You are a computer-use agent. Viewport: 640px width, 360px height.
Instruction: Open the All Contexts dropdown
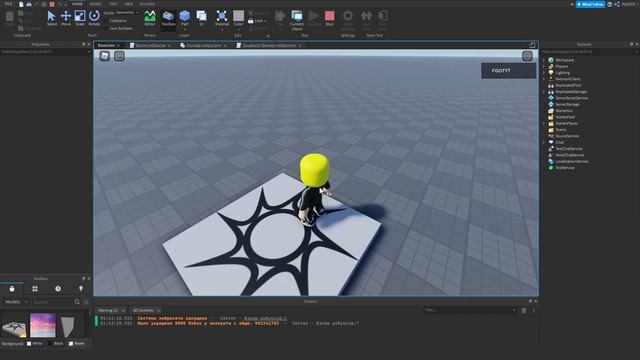tap(146, 311)
